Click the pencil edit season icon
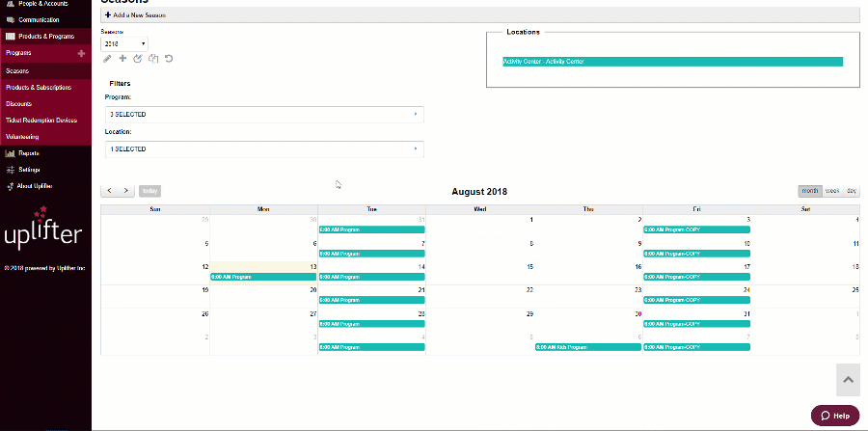 click(108, 59)
